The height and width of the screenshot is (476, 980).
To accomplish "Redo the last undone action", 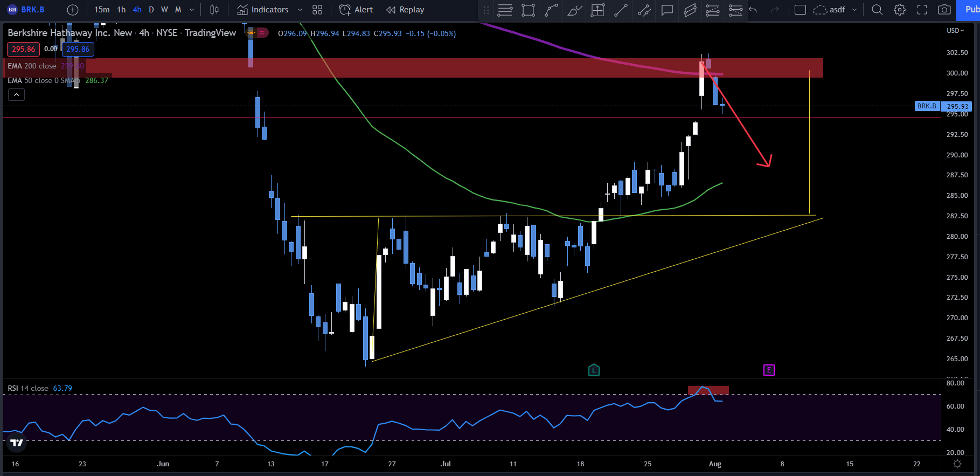I will 775,10.
